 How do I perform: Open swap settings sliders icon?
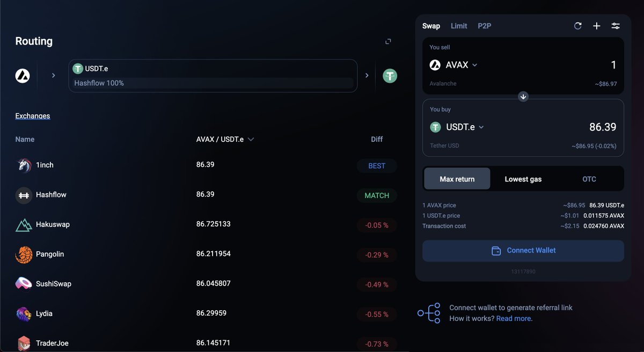[616, 26]
